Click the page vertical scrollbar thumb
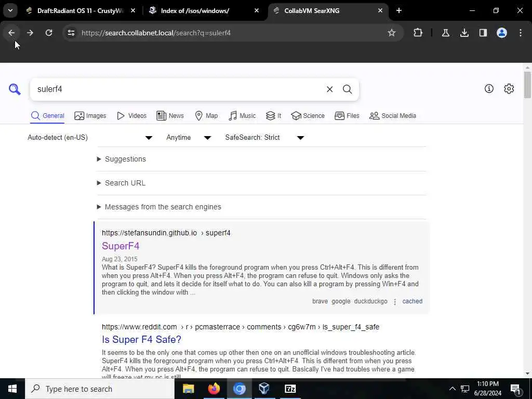The height and width of the screenshot is (399, 532). click(x=527, y=85)
